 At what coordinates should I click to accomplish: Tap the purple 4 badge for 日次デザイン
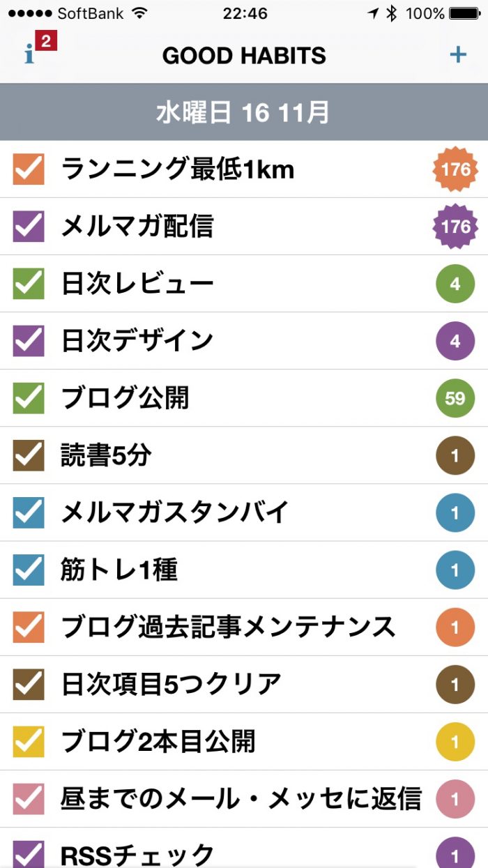point(455,341)
